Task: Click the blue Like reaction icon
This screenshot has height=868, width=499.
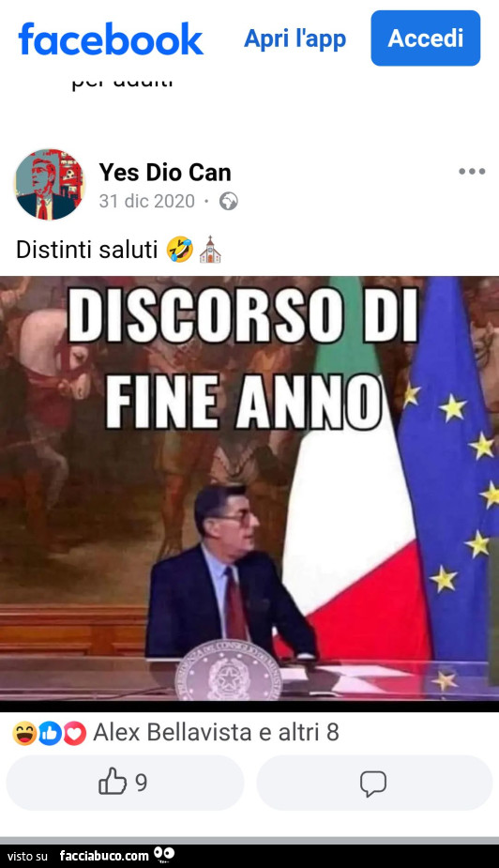Action: [x=50, y=734]
